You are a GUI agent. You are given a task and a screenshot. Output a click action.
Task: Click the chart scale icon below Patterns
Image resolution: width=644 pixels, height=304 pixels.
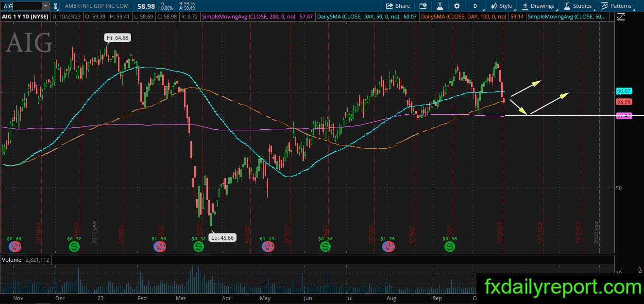(621, 17)
